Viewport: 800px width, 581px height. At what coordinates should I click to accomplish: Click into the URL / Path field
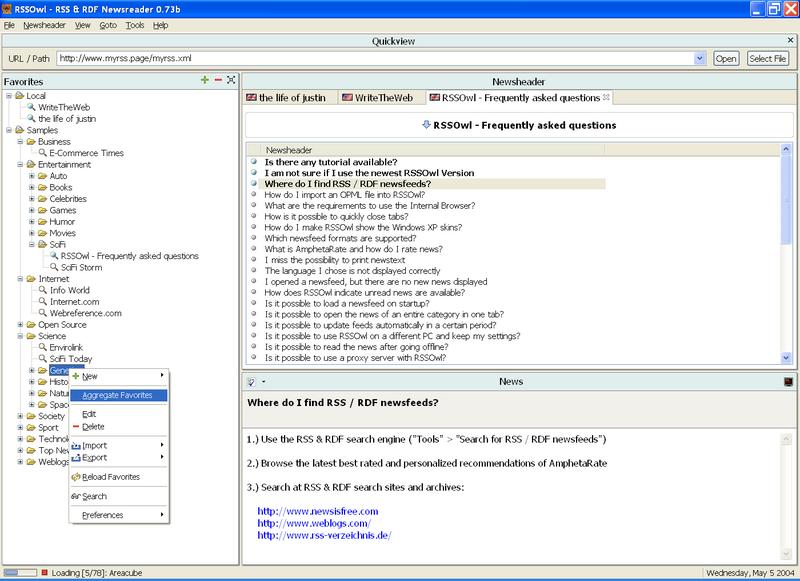376,59
